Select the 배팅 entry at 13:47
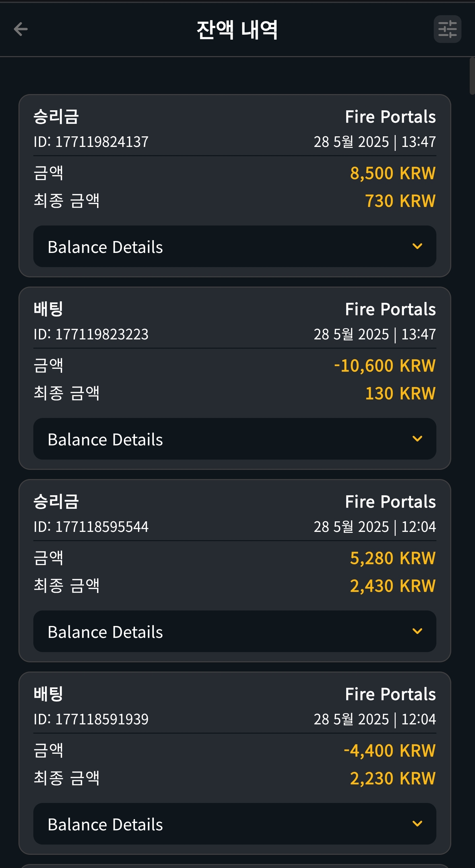Viewport: 475px width, 868px height. coord(235,378)
